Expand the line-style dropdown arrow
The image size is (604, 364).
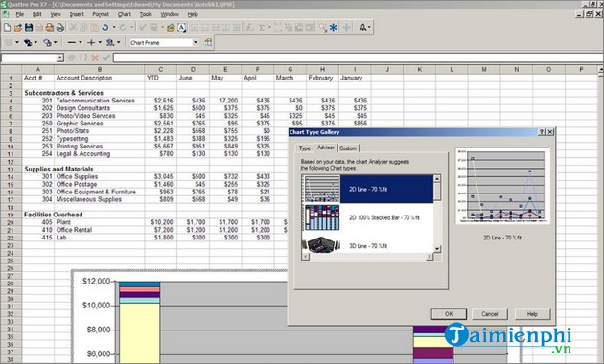(x=81, y=42)
